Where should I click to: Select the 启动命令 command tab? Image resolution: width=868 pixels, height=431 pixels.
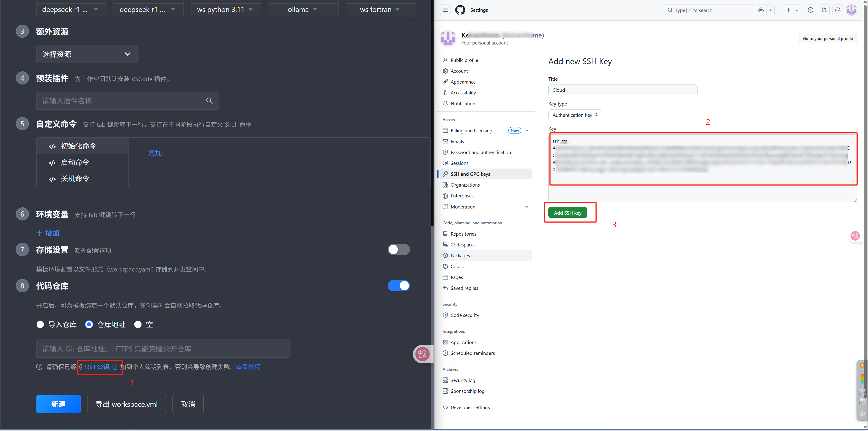[75, 162]
